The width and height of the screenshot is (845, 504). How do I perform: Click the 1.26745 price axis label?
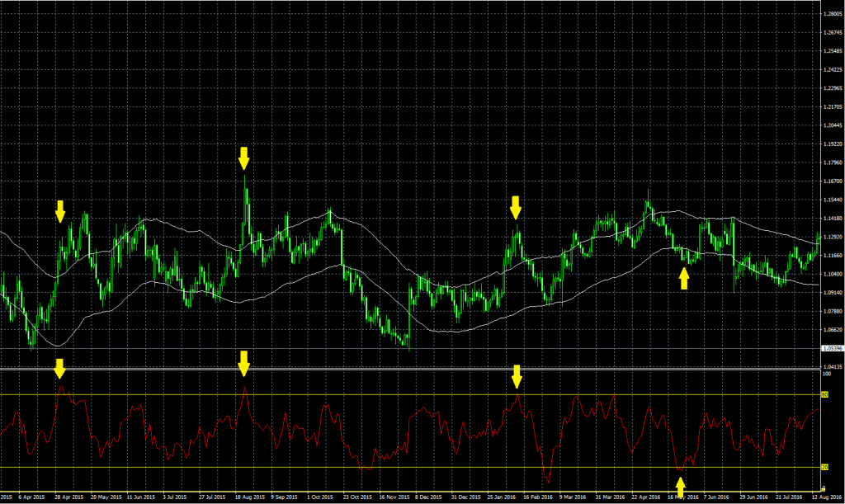coord(833,33)
